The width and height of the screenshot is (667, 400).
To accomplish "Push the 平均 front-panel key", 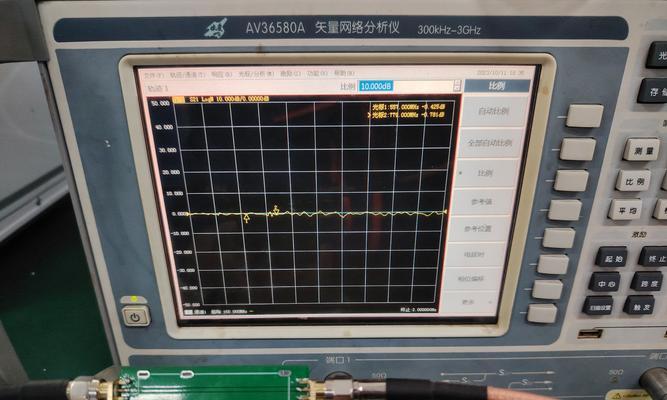I will click(625, 210).
